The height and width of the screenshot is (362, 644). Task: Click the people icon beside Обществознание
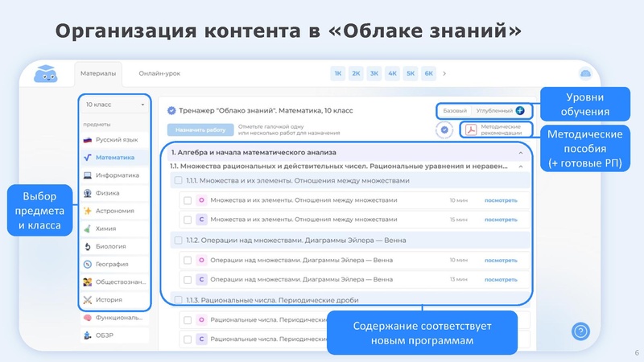pos(88,282)
